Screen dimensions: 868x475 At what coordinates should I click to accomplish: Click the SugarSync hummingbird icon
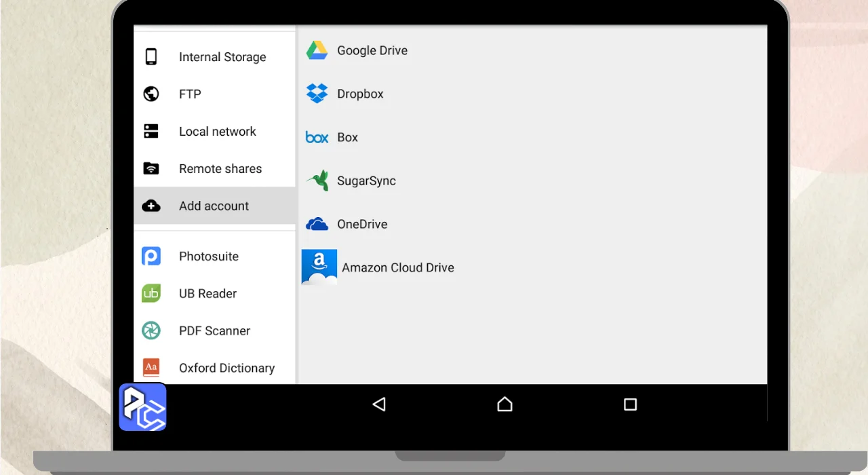click(317, 180)
